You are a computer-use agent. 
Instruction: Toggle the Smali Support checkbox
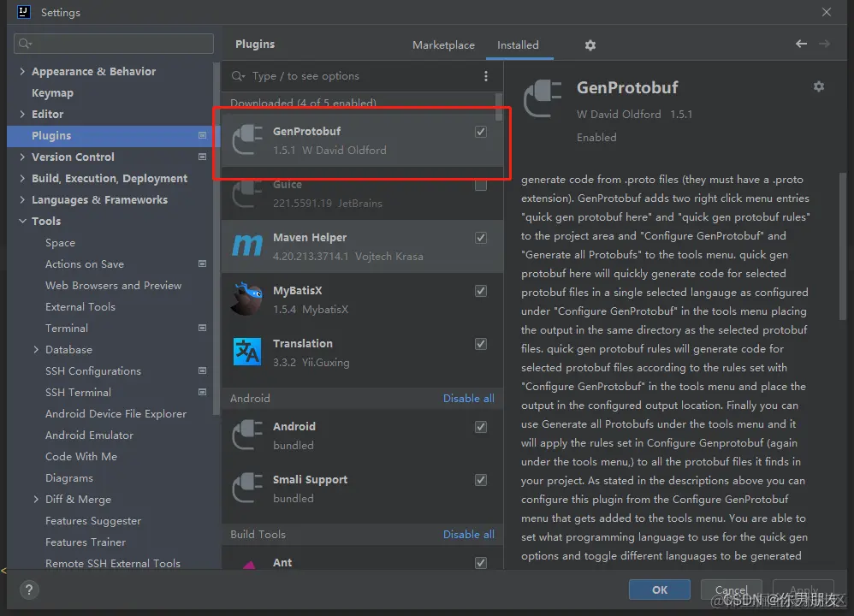[481, 480]
